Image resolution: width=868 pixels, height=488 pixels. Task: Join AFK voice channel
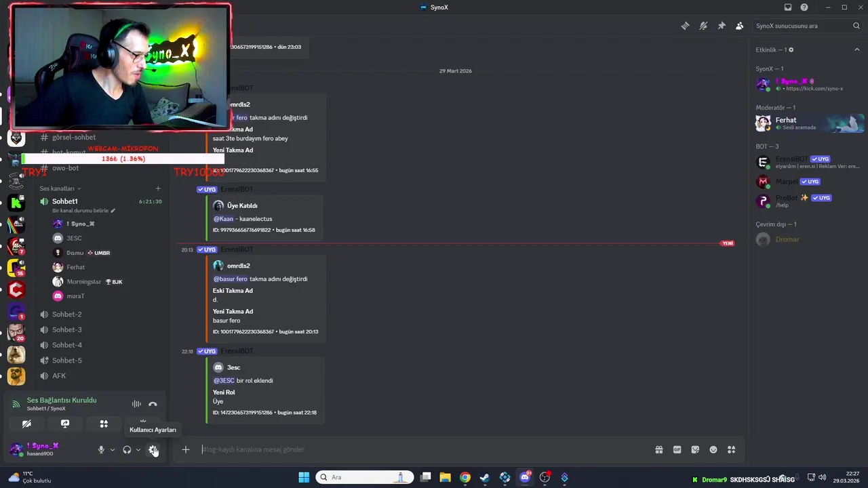coord(100,376)
